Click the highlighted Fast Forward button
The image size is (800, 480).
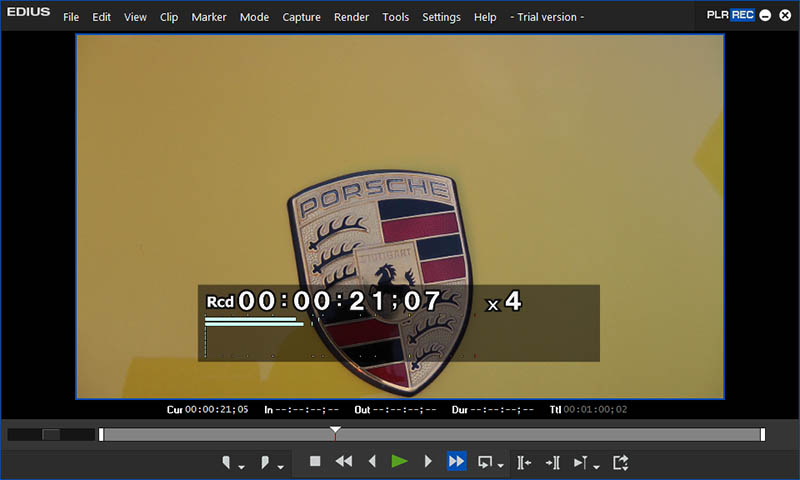(456, 461)
